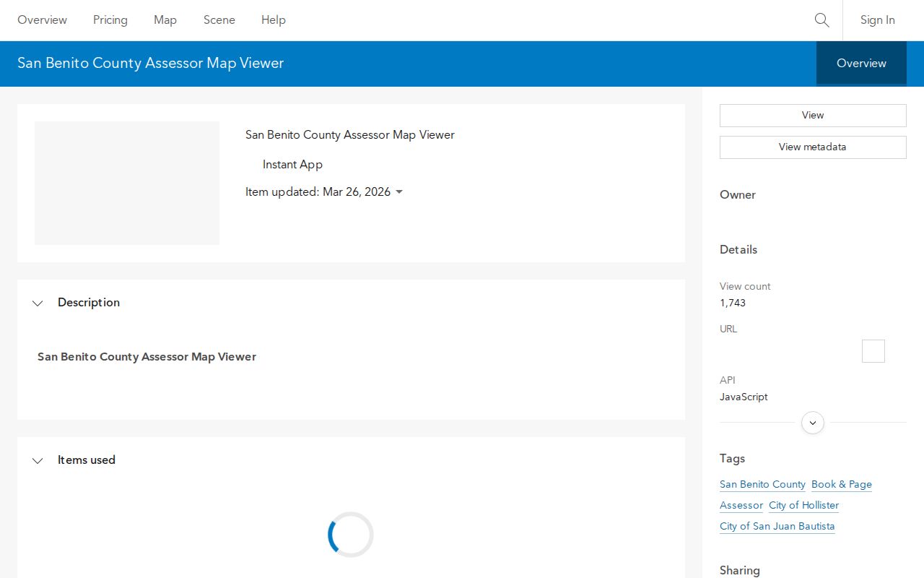
Task: Open the Book & Page tag
Action: tap(842, 485)
